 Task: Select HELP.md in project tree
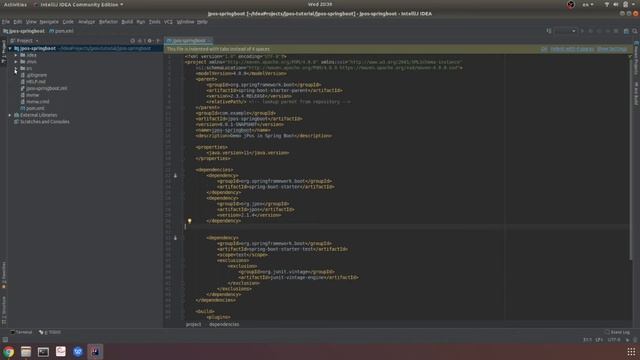(x=33, y=82)
